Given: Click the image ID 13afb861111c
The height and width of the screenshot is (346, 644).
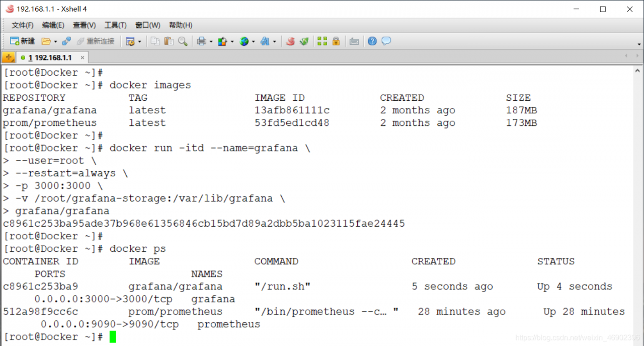Looking at the screenshot, I should 292,110.
